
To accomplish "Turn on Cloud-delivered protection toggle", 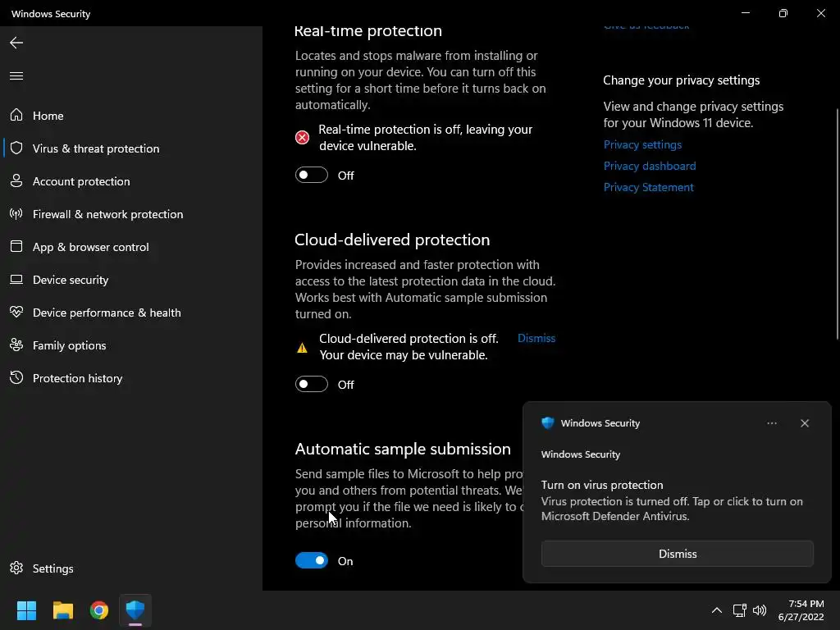I will pos(312,384).
